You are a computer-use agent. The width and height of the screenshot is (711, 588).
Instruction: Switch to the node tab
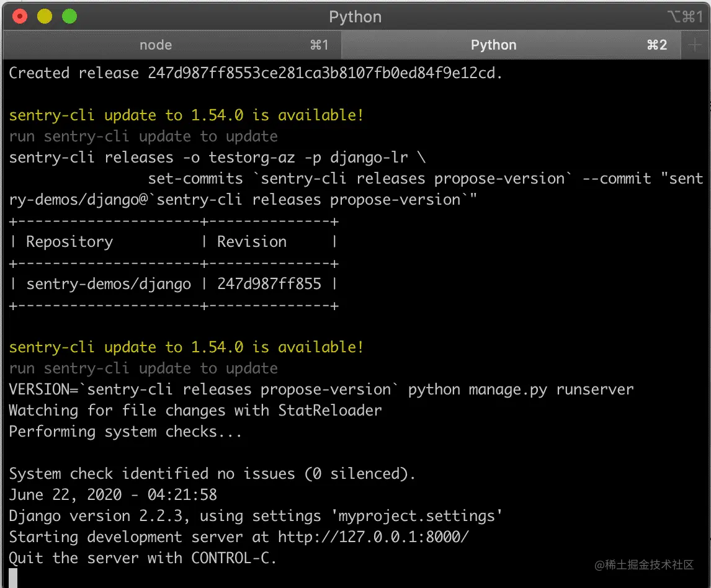pos(155,45)
